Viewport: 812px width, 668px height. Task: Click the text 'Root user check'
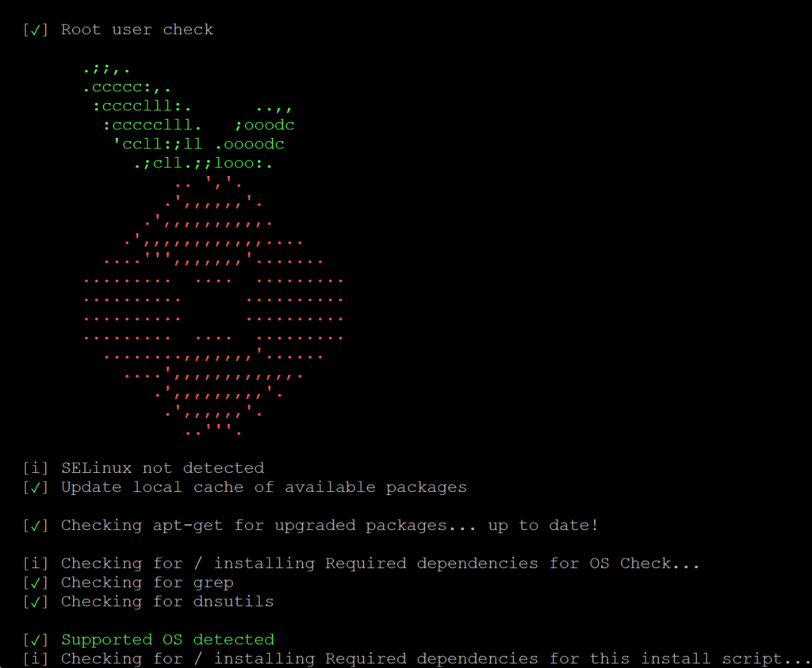coord(137,29)
